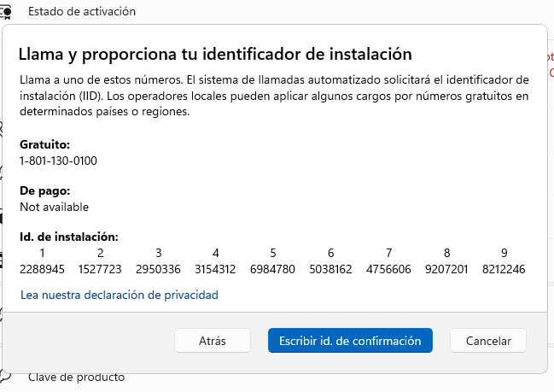Select installation ID block 9207201
The width and height of the screenshot is (554, 392).
(446, 269)
